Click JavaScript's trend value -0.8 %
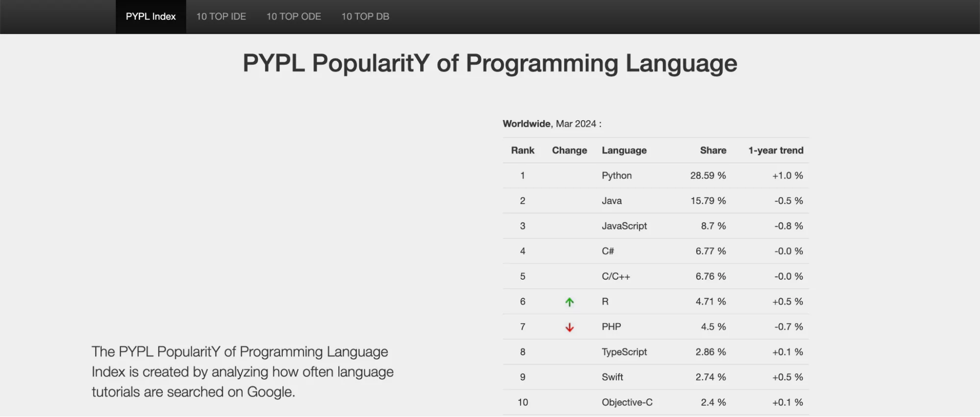This screenshot has width=980, height=417. point(788,226)
